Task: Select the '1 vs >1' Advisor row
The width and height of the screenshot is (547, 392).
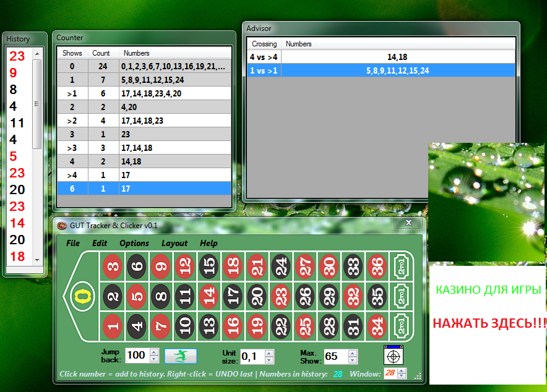Action: [x=381, y=70]
